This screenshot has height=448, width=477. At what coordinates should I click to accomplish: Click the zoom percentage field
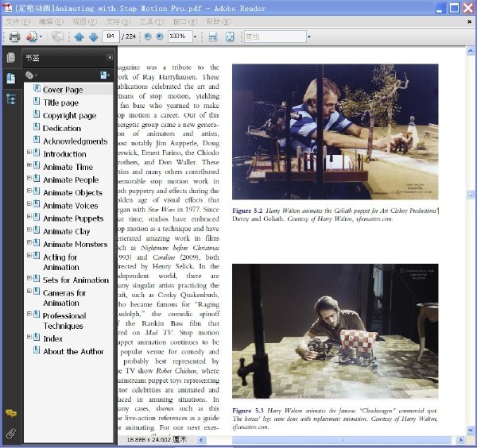pyautogui.click(x=180, y=37)
